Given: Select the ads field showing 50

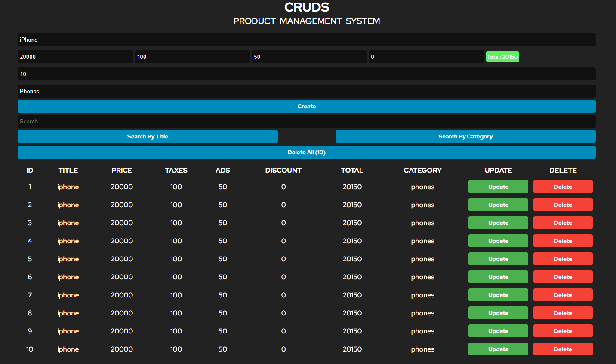Looking at the screenshot, I should click(x=309, y=56).
